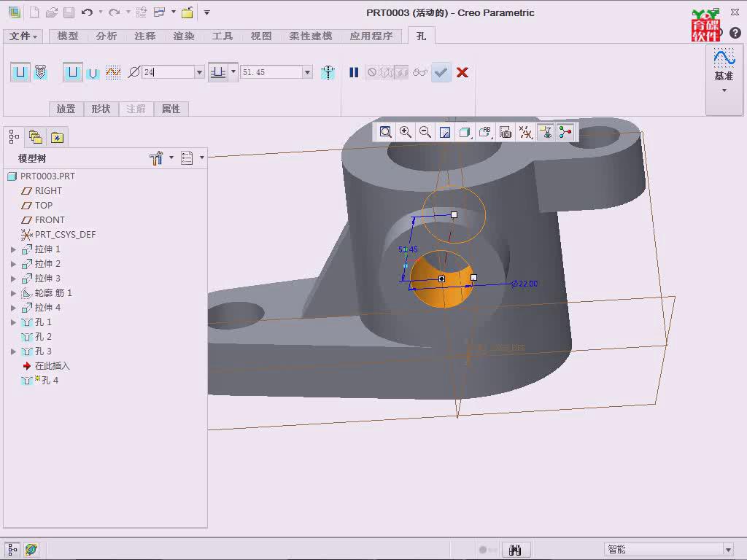Viewport: 747px width, 560px height.
Task: Expand the 拉伸 1 feature node
Action: 13,249
